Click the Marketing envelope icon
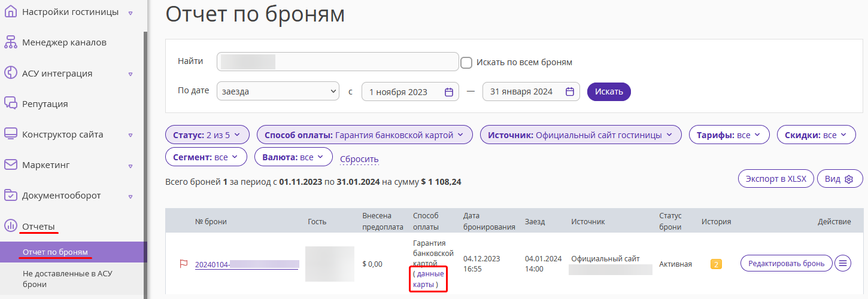This screenshot has height=299, width=868. pyautogui.click(x=10, y=164)
